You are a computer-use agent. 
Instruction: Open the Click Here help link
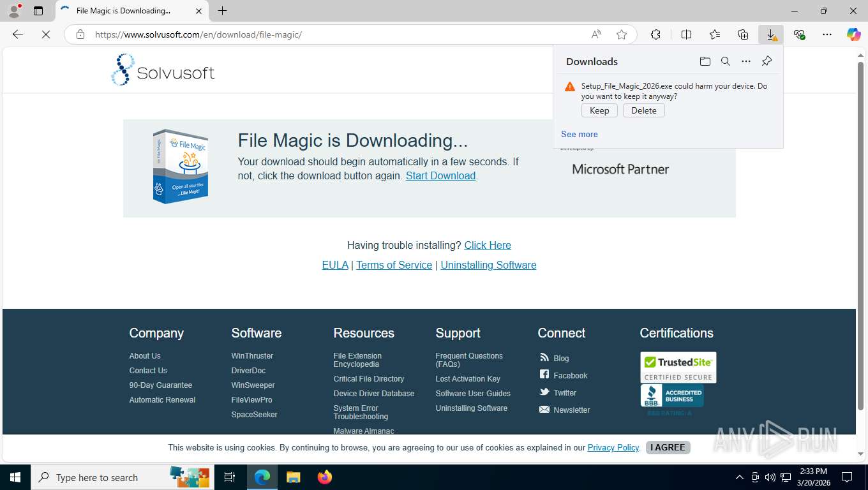click(488, 245)
